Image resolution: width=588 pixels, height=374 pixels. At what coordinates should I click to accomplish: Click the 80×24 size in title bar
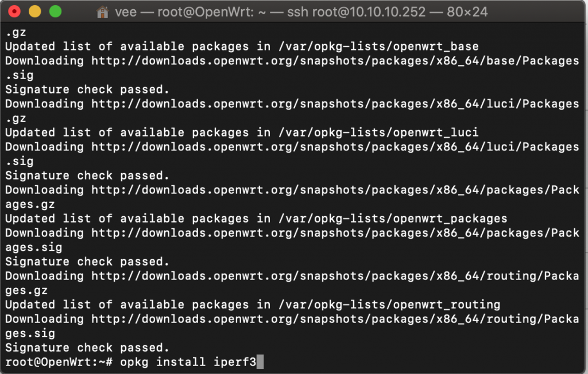(x=467, y=12)
